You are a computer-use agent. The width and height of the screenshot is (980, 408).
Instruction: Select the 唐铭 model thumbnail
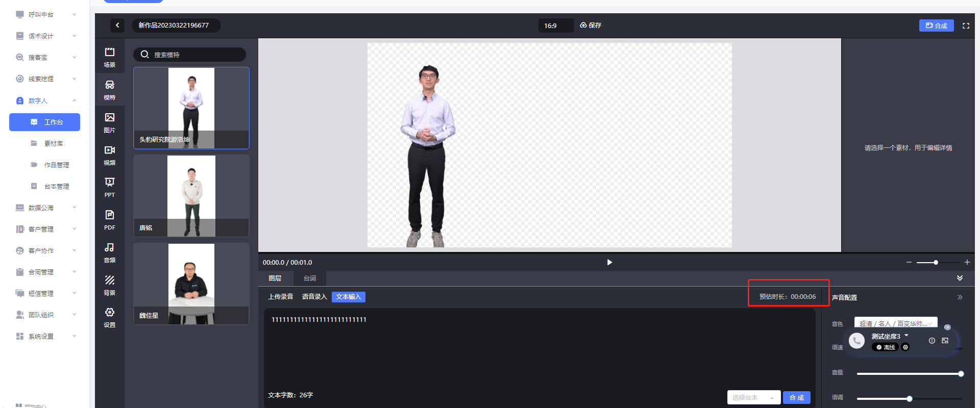point(191,196)
